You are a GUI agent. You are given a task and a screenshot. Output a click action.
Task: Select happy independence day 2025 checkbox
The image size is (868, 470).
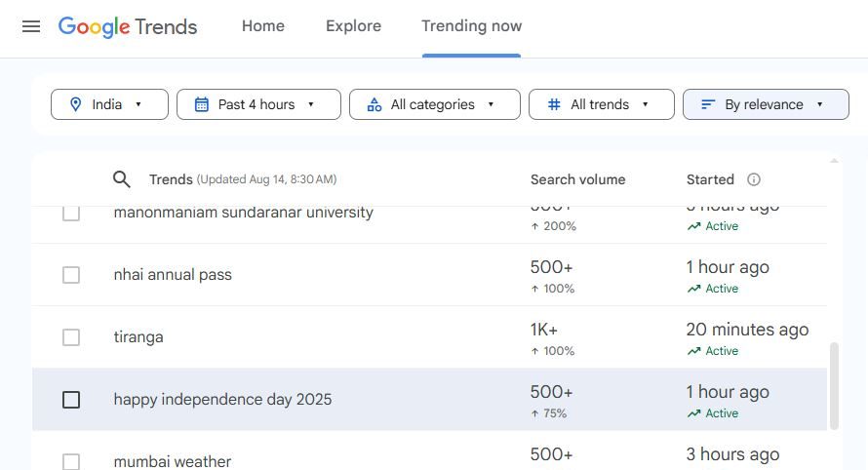pos(71,400)
